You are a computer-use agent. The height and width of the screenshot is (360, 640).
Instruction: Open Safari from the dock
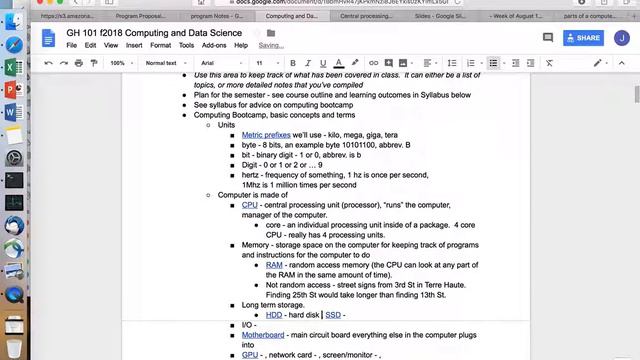14,45
